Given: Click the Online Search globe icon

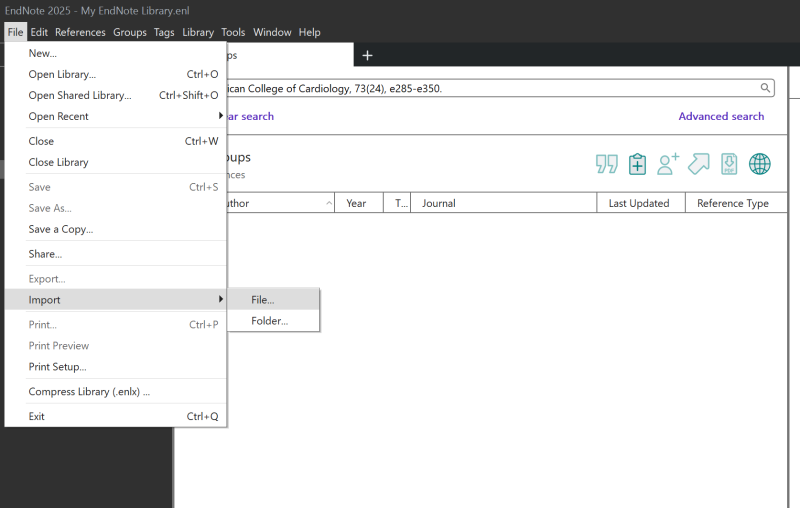Looking at the screenshot, I should pyautogui.click(x=760, y=164).
